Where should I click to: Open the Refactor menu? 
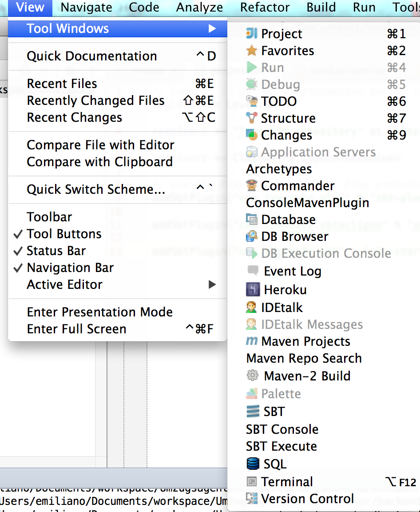click(265, 8)
